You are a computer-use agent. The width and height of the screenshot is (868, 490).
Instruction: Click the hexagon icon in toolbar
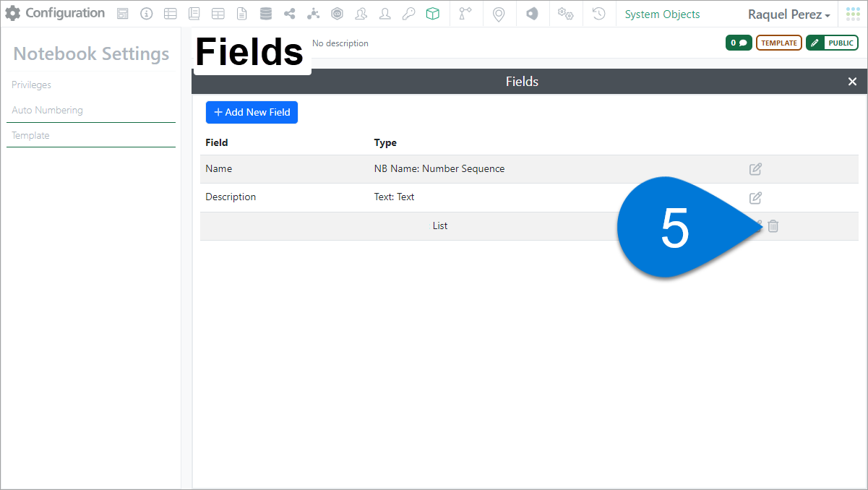click(337, 14)
